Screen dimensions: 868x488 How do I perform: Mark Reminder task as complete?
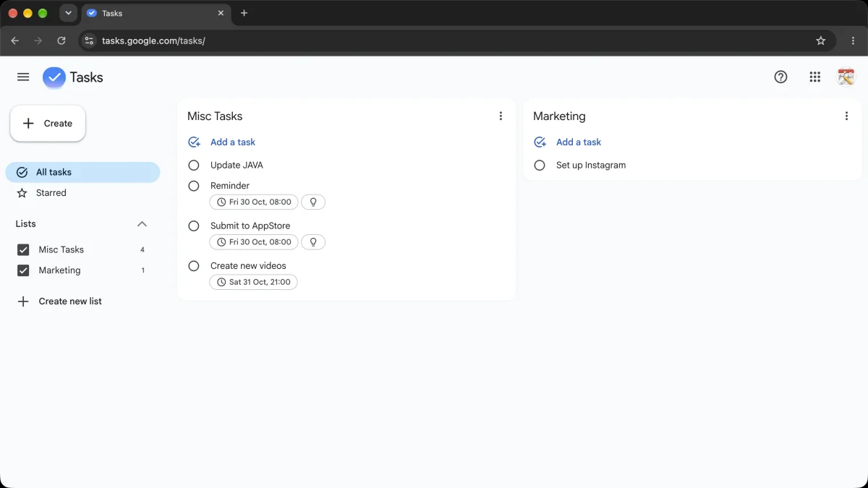coord(194,186)
